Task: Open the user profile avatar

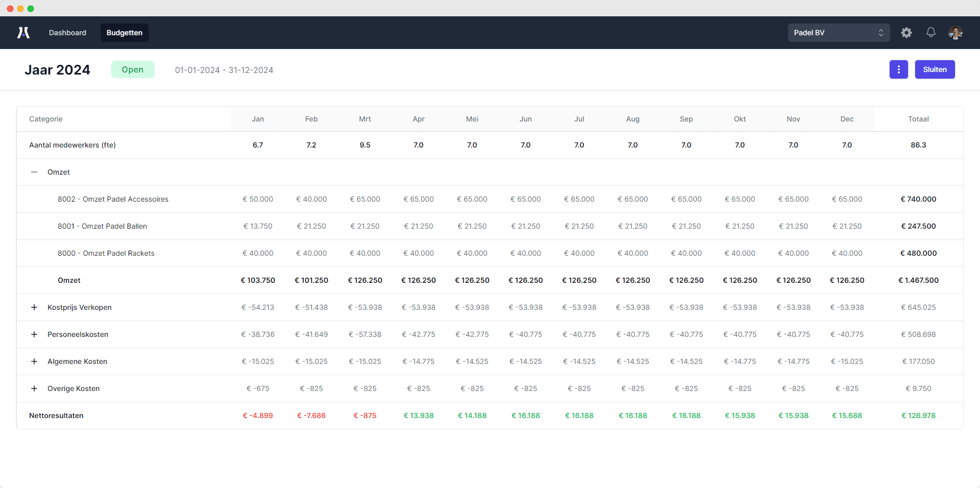Action: click(955, 33)
